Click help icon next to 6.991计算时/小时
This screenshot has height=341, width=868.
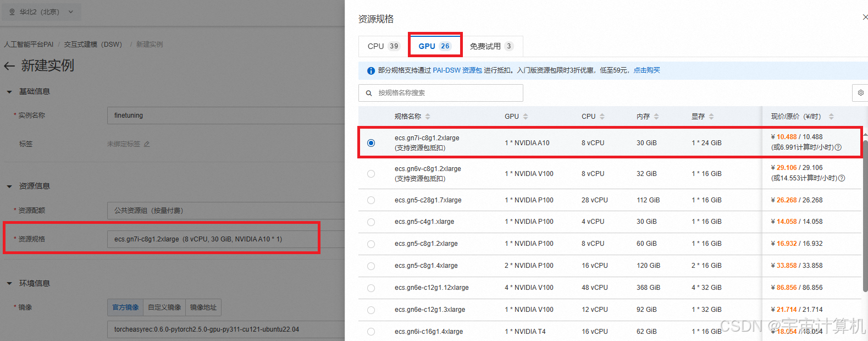pyautogui.click(x=838, y=147)
